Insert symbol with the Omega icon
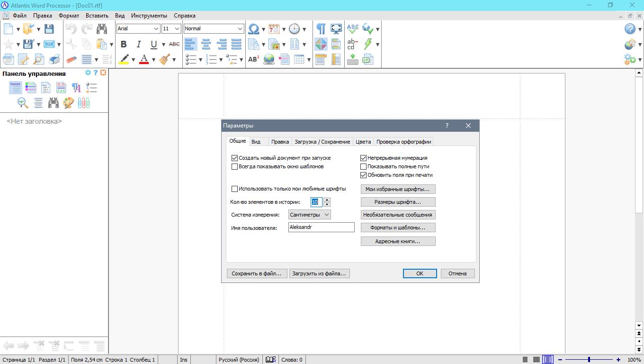644x364 pixels. coord(254,29)
